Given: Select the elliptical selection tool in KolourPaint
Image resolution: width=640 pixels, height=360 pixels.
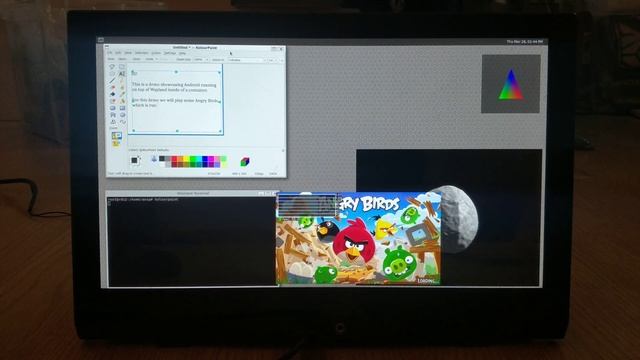Looking at the screenshot, I should 112,73.
